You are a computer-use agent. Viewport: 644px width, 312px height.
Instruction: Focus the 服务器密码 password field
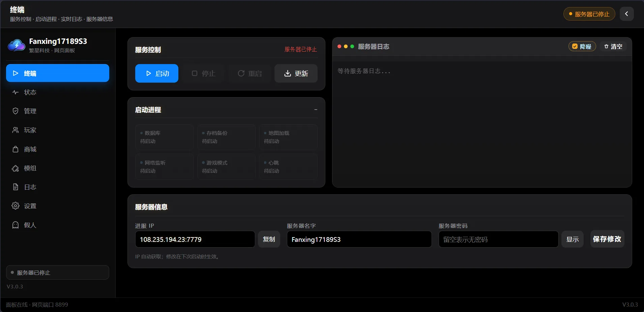[498, 239]
